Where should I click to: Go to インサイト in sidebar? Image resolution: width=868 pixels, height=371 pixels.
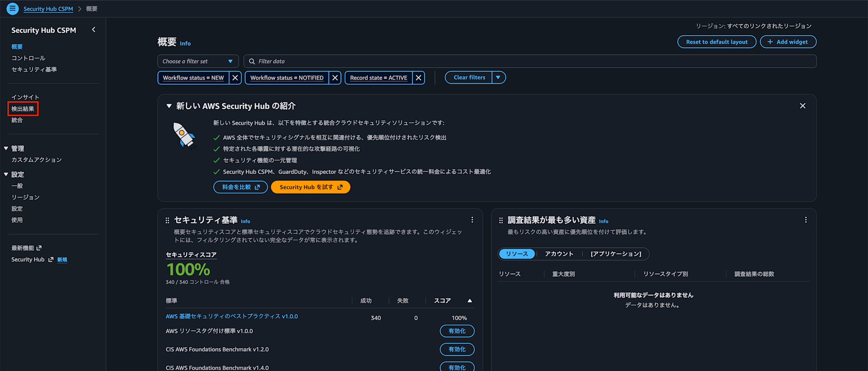pyautogui.click(x=25, y=97)
